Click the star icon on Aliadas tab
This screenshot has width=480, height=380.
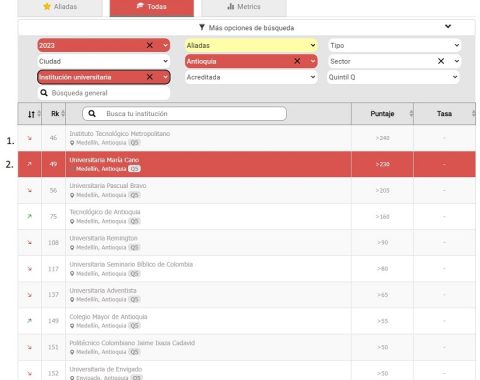(47, 6)
